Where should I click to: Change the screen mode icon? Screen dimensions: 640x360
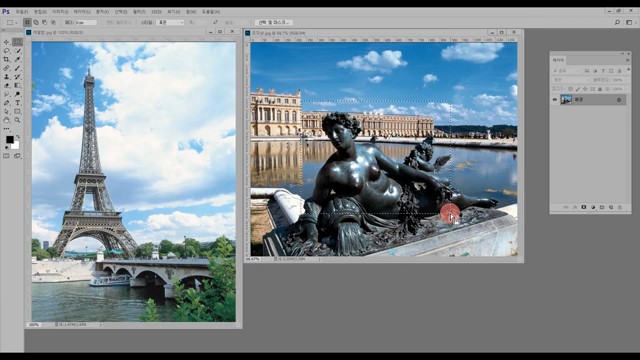point(17,156)
